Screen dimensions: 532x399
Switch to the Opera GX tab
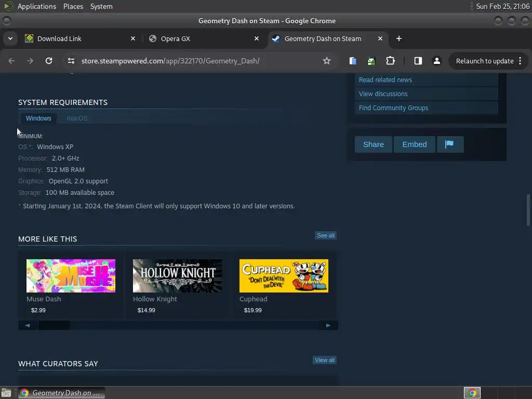(x=204, y=38)
